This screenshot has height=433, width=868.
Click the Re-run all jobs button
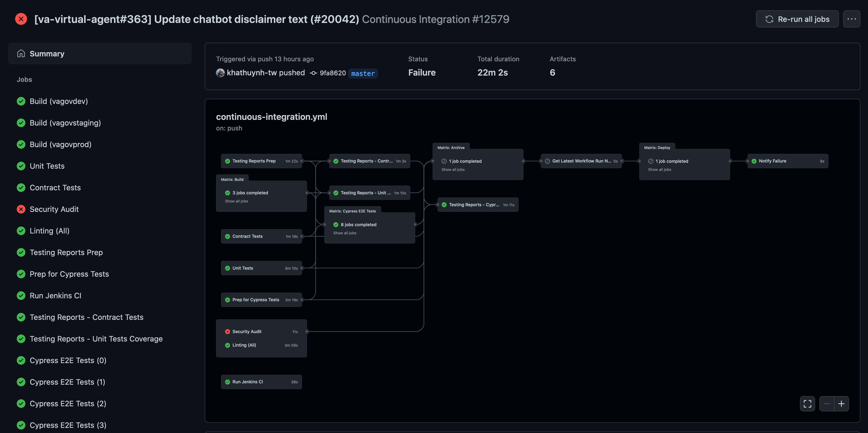point(797,19)
